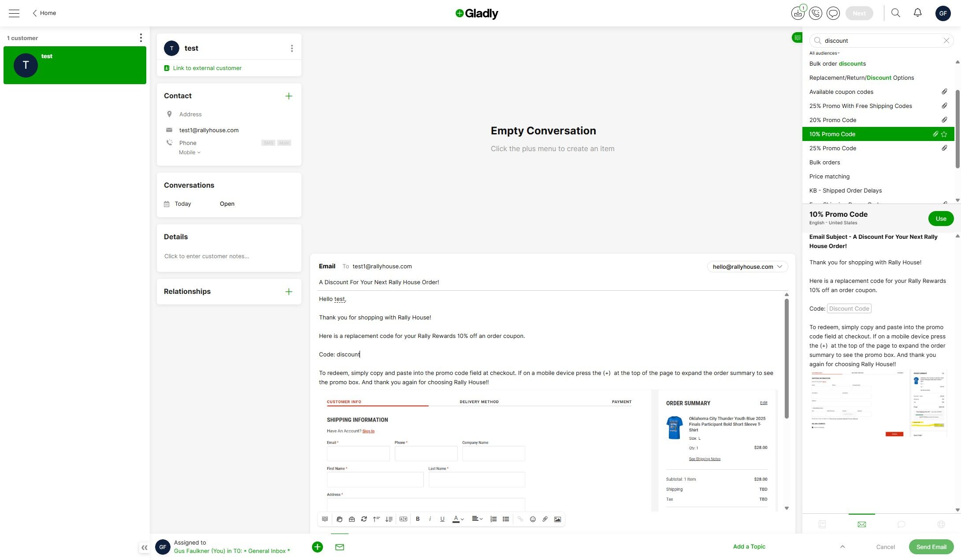Cancel the email draft
The image size is (961, 560).
(x=886, y=547)
